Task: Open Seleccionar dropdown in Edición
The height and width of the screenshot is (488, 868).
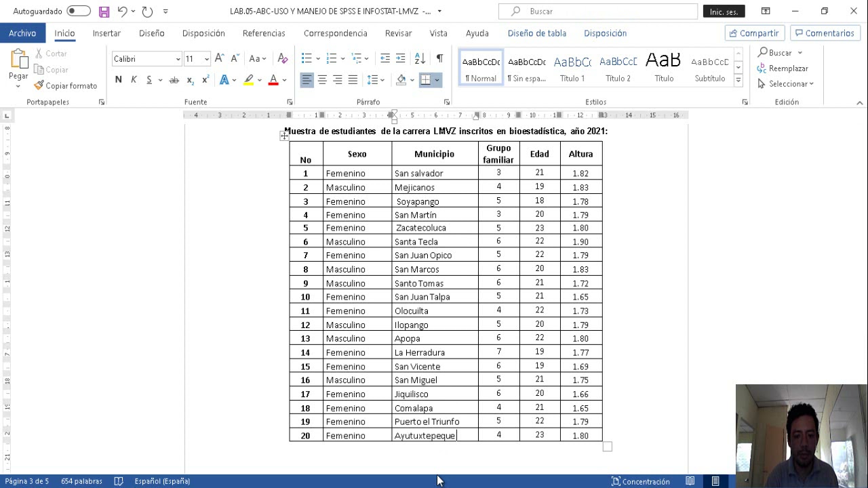Action: pyautogui.click(x=787, y=84)
